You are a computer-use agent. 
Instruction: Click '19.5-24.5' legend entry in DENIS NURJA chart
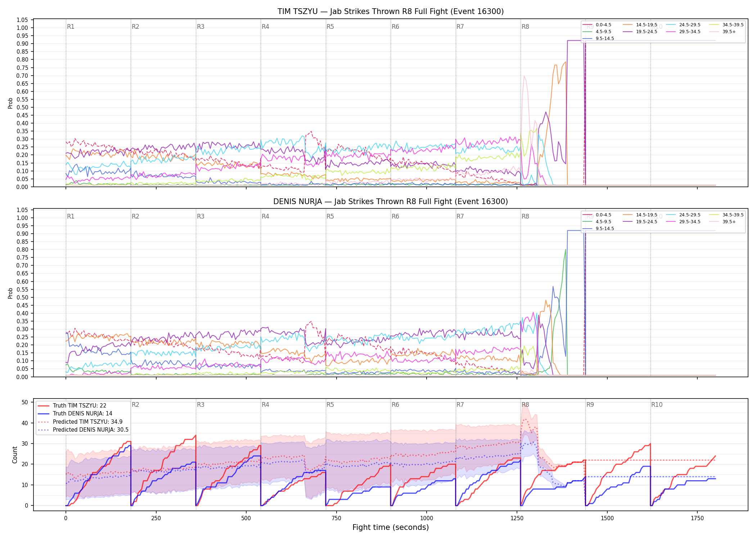(x=640, y=222)
